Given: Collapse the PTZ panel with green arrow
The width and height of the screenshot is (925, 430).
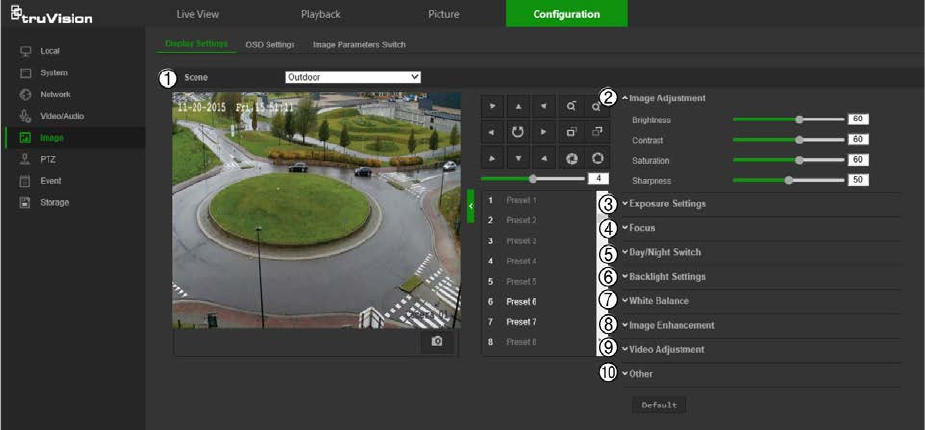Looking at the screenshot, I should pos(471,205).
